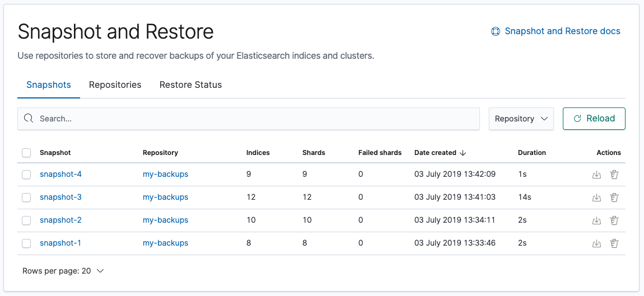Select the snapshot-2 row checkbox
The width and height of the screenshot is (644, 296).
[x=26, y=220]
